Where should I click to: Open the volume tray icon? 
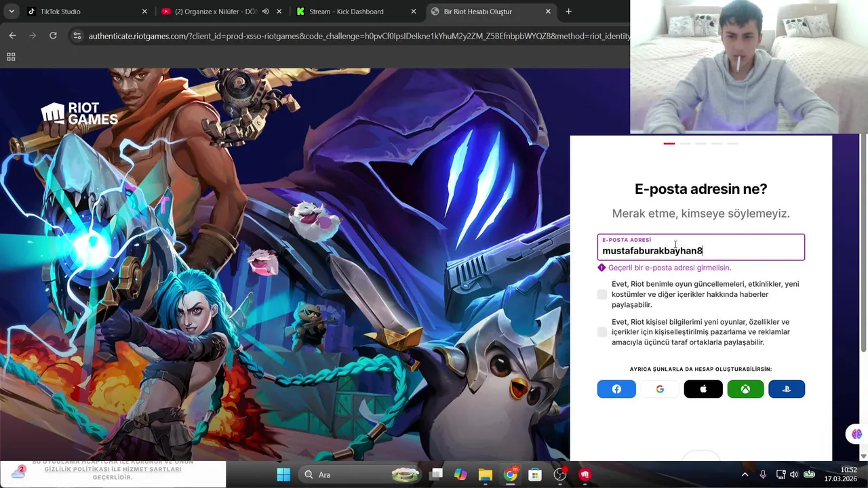point(794,474)
